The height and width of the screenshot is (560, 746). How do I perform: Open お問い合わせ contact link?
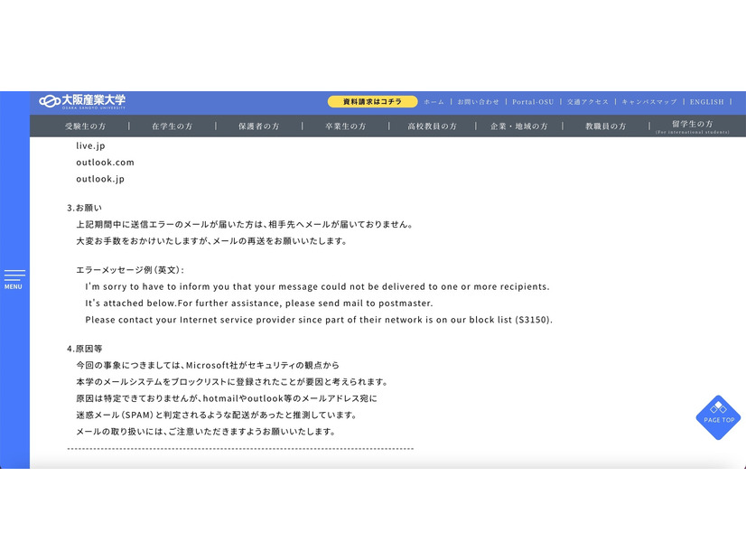pyautogui.click(x=479, y=101)
